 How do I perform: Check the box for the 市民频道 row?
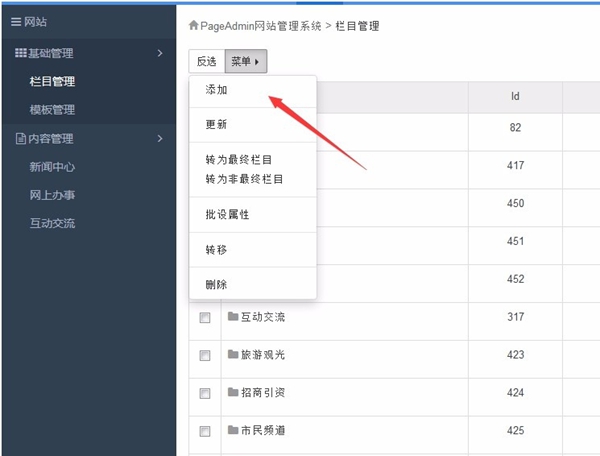tap(205, 431)
